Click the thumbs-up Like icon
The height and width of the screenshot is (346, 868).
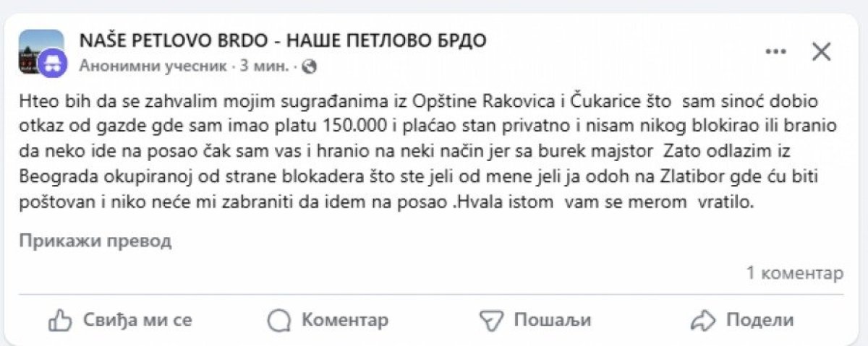click(59, 319)
